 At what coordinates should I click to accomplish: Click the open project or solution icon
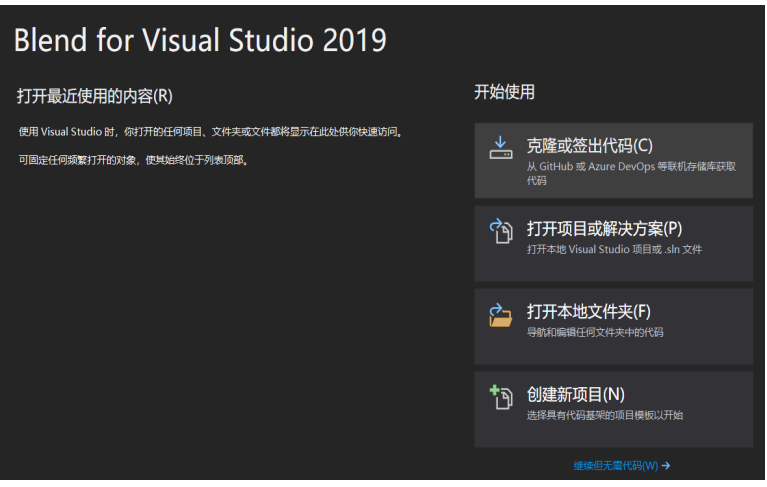(501, 231)
